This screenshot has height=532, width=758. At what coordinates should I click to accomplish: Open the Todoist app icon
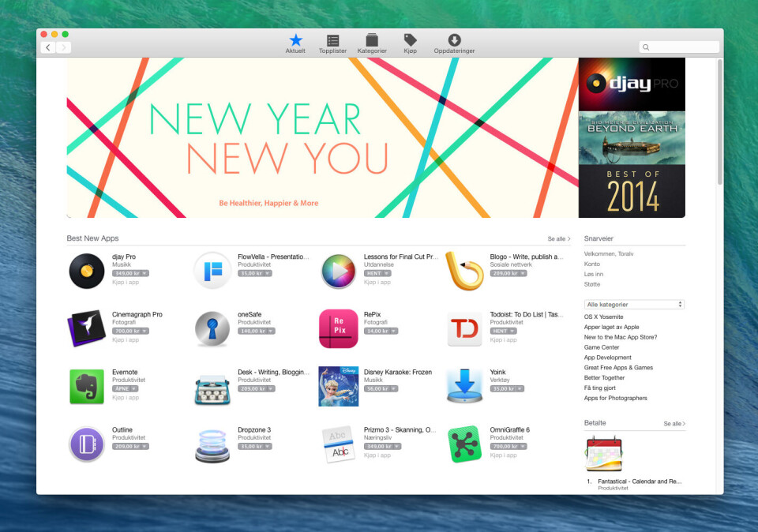(464, 329)
